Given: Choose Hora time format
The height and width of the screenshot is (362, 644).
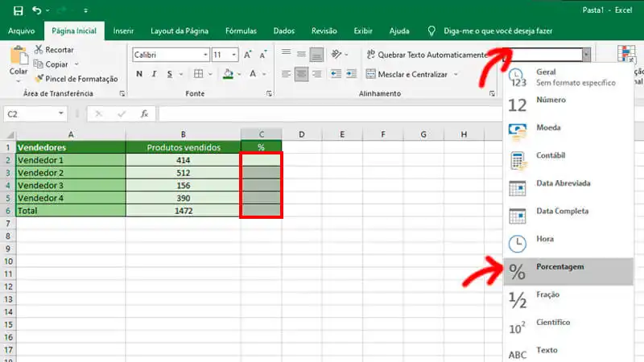Looking at the screenshot, I should pyautogui.click(x=568, y=244).
